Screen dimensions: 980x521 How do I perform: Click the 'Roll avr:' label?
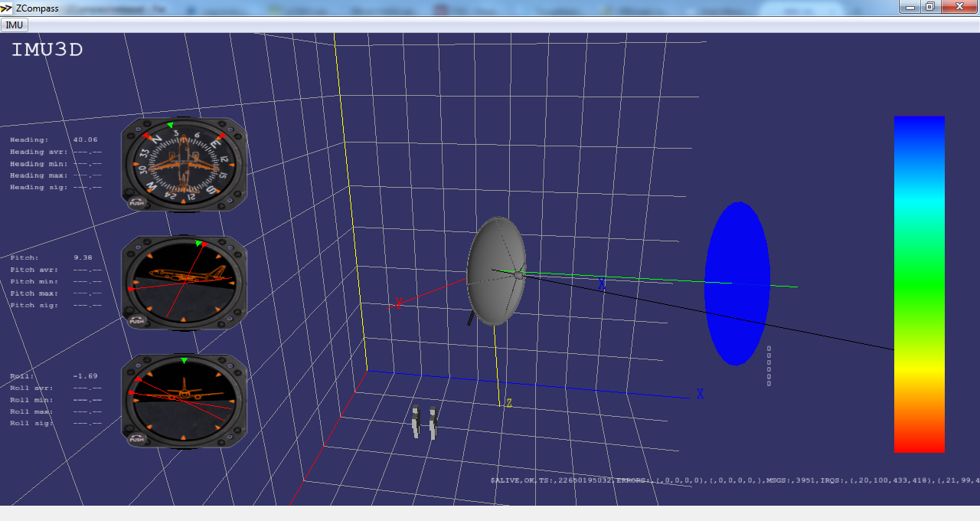[x=31, y=388]
